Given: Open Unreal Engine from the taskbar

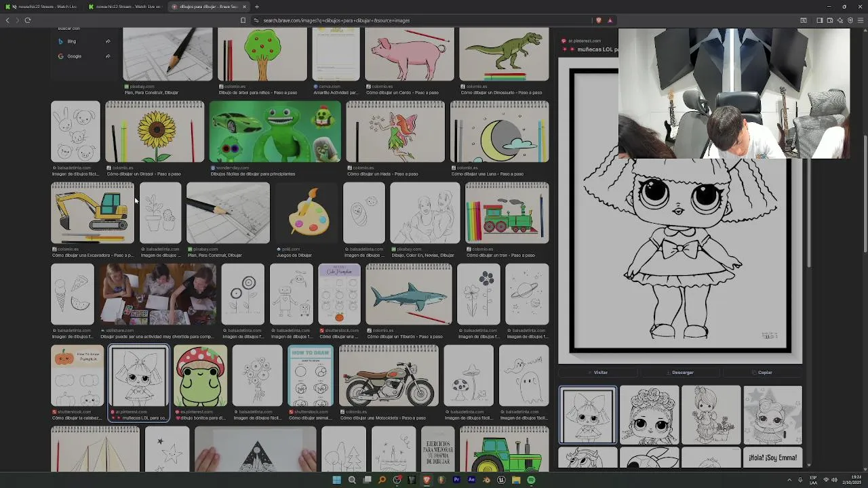Looking at the screenshot, I should 501,480.
